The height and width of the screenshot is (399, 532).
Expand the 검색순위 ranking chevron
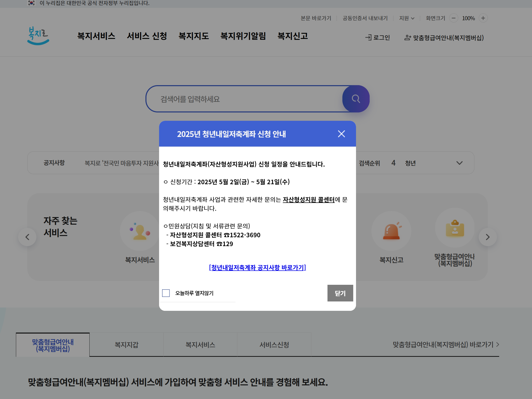459,163
